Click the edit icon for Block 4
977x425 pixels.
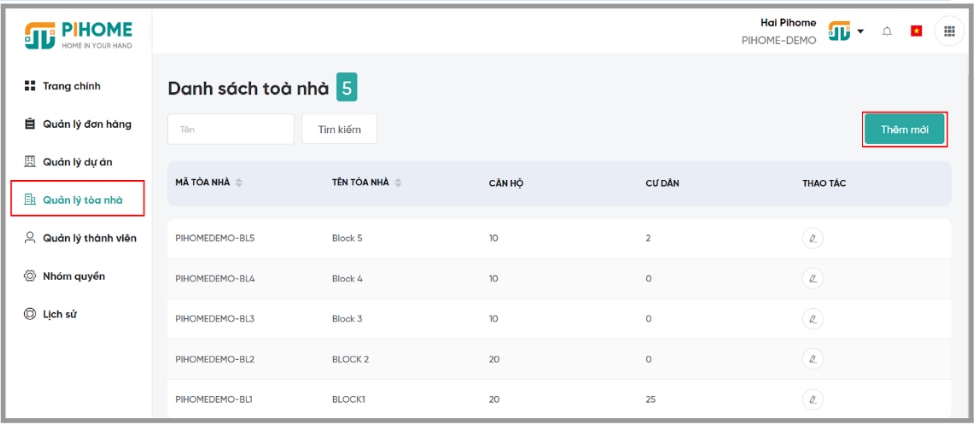pyautogui.click(x=813, y=279)
